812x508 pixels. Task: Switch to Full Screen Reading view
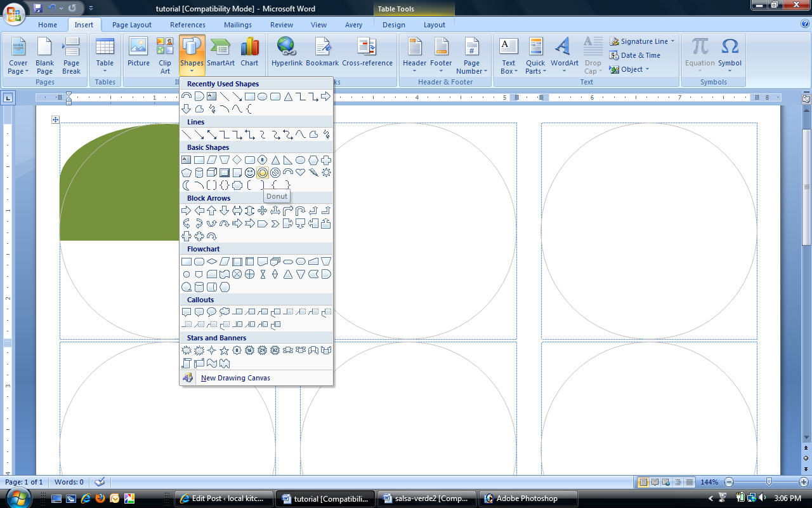pyautogui.click(x=655, y=482)
